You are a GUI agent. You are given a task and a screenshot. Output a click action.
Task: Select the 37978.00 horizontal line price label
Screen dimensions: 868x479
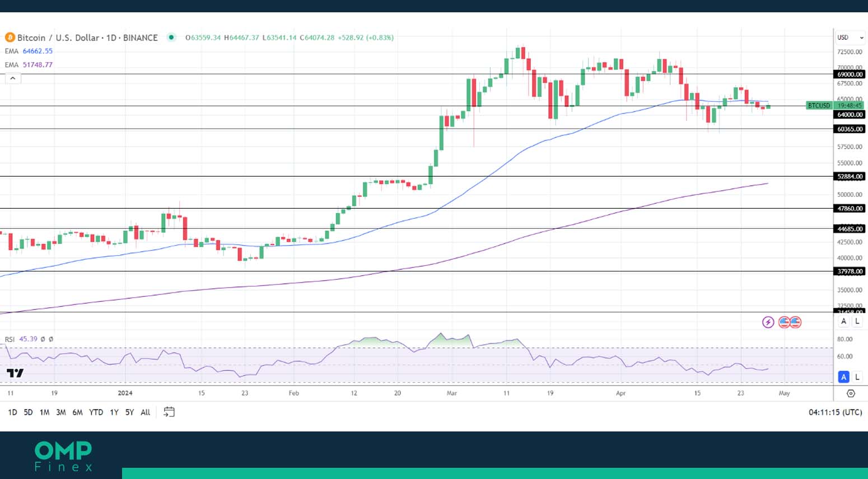850,271
